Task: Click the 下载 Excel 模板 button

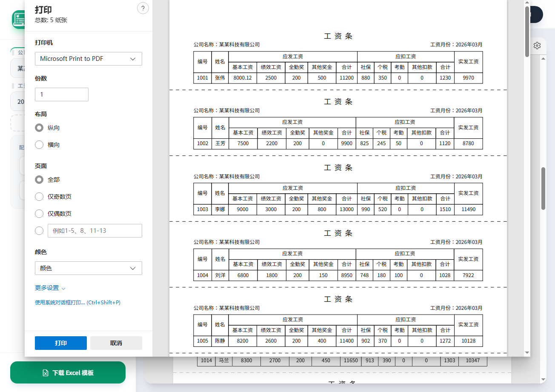Action: (x=68, y=373)
